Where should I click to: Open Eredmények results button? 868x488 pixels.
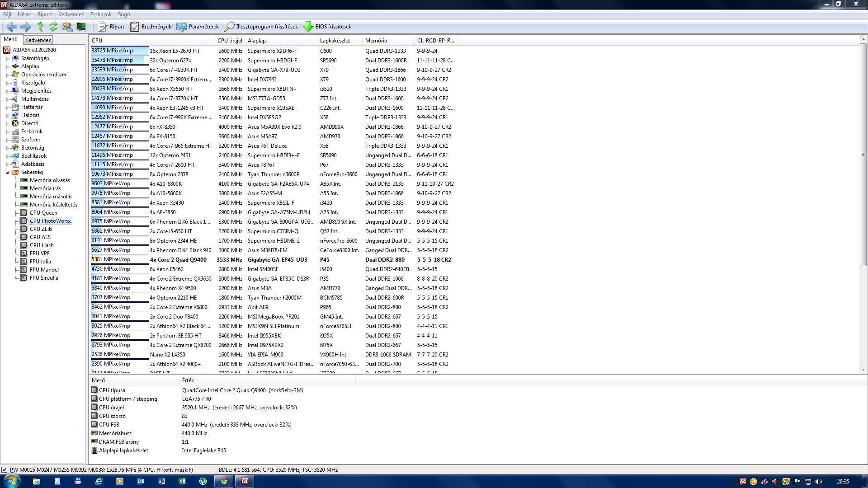tap(151, 27)
